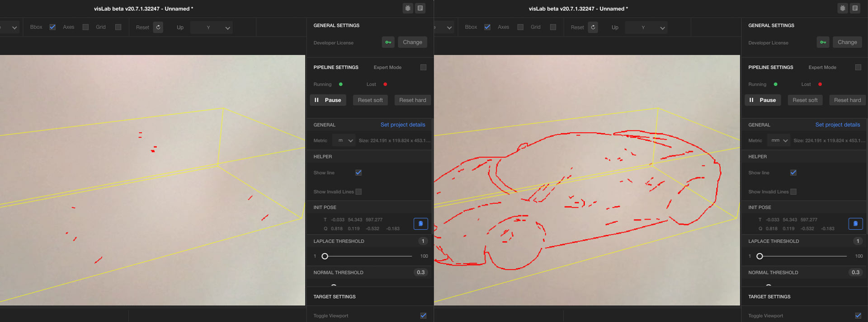
Task: Click the green license key icon in left window
Action: click(388, 42)
